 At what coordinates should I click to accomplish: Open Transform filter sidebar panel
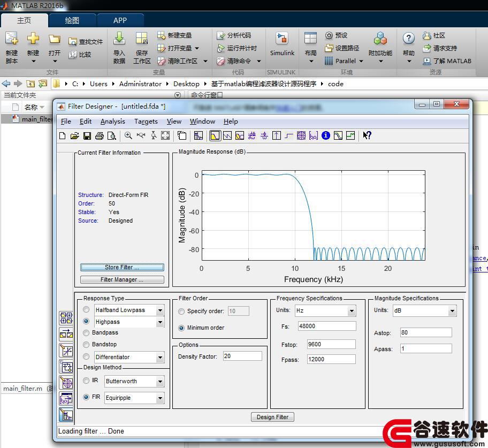tap(66, 334)
